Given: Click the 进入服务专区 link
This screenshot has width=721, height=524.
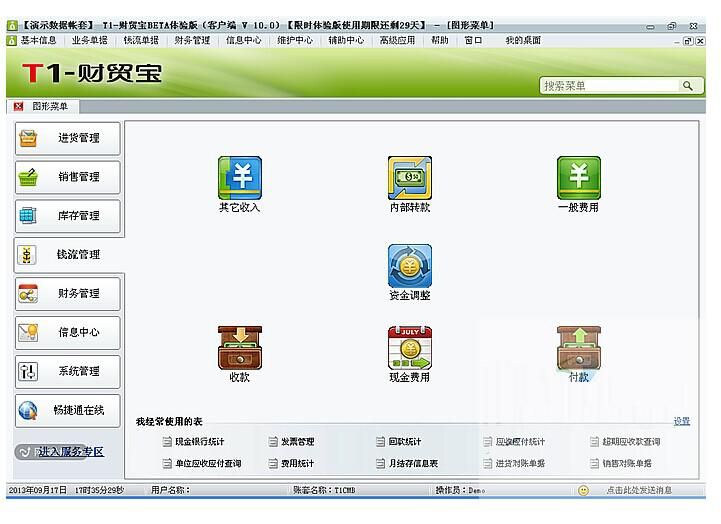Looking at the screenshot, I should click(69, 452).
